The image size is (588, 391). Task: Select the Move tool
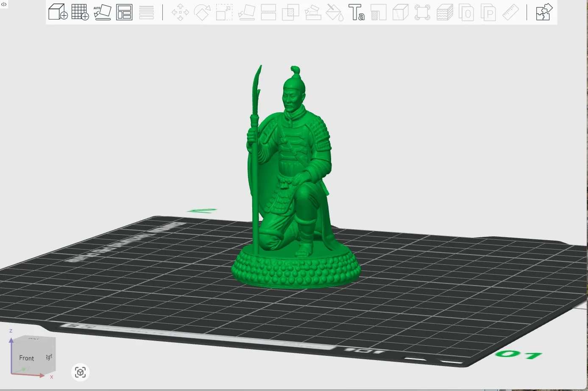coord(180,12)
